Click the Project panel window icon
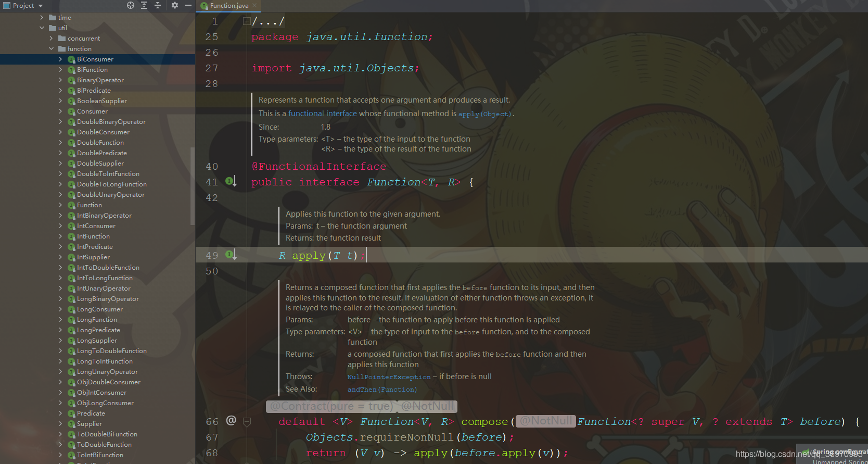This screenshot has height=464, width=868. (7, 5)
